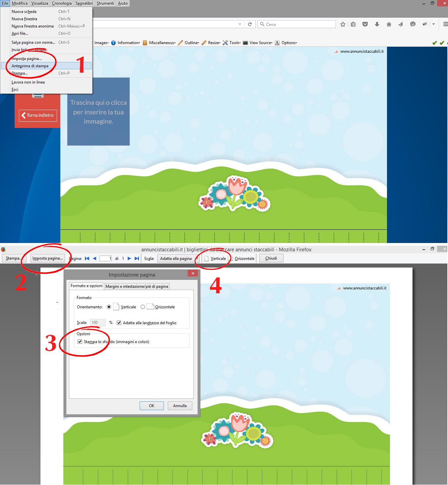
Task: Open the Pocket icon in toolbar
Action: pyautogui.click(x=365, y=24)
